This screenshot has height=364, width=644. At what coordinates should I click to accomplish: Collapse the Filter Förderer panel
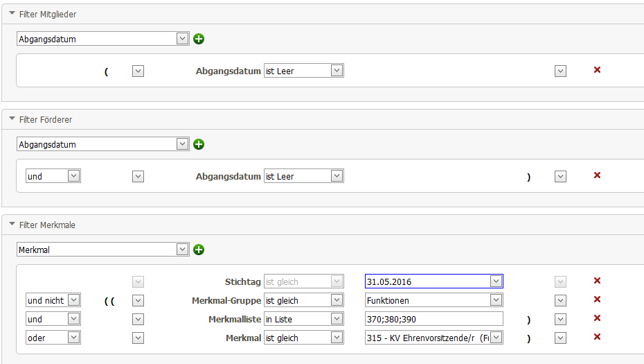point(12,119)
